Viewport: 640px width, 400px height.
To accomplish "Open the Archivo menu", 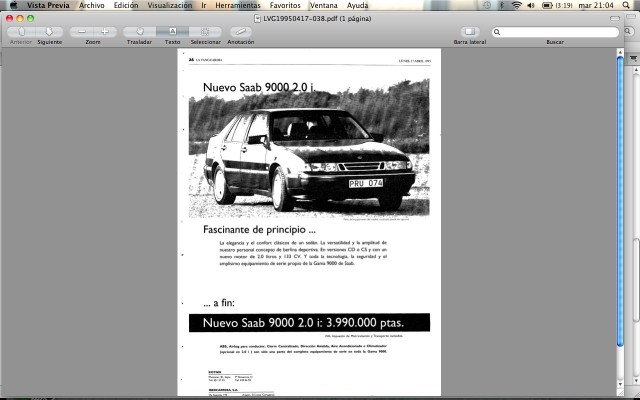I will coord(91,5).
